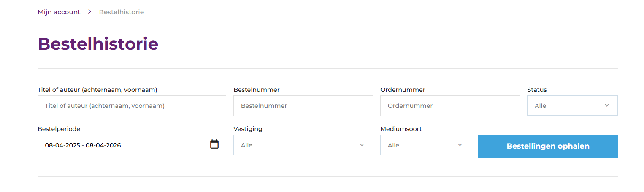Click the Status dropdown chevron arrow

[606, 105]
